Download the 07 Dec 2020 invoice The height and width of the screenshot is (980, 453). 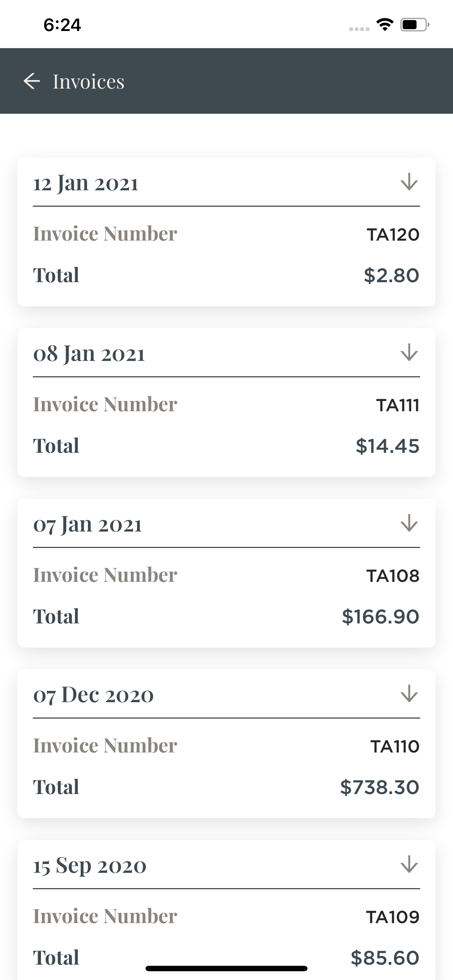point(409,693)
